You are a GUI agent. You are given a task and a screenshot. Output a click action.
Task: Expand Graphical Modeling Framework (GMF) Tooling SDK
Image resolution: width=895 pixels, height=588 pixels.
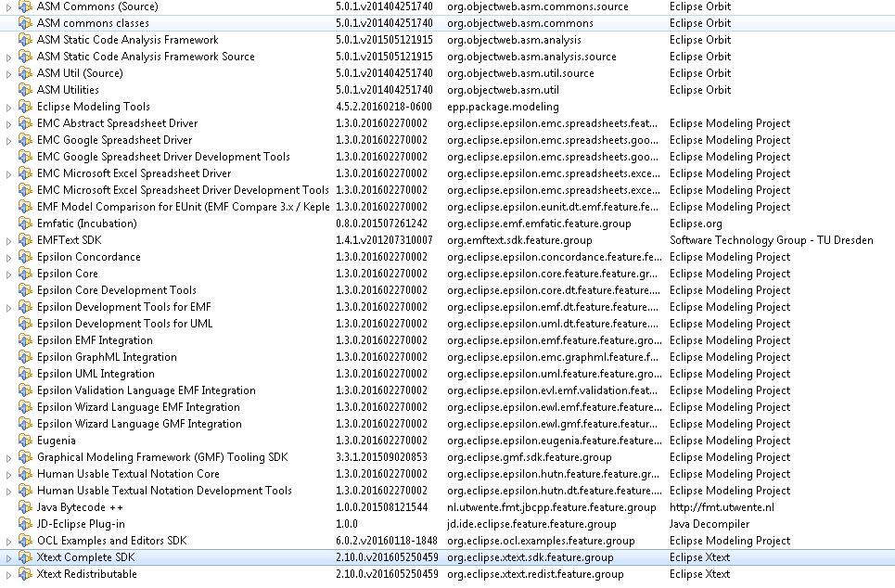tap(8, 458)
